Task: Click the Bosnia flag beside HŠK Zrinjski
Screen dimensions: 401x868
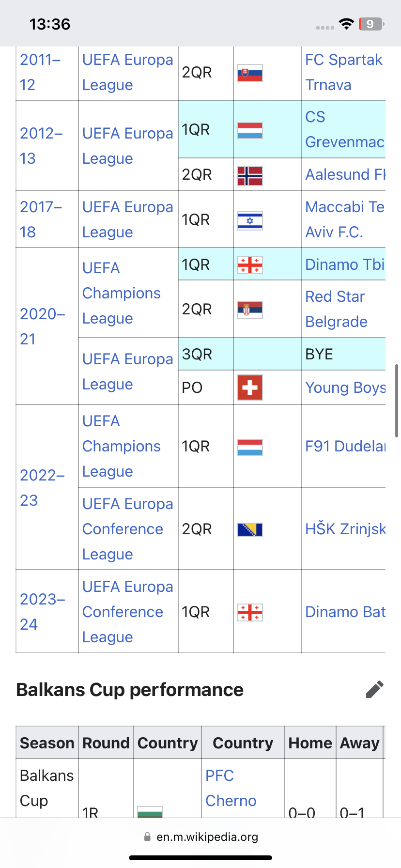Action: coord(250,529)
